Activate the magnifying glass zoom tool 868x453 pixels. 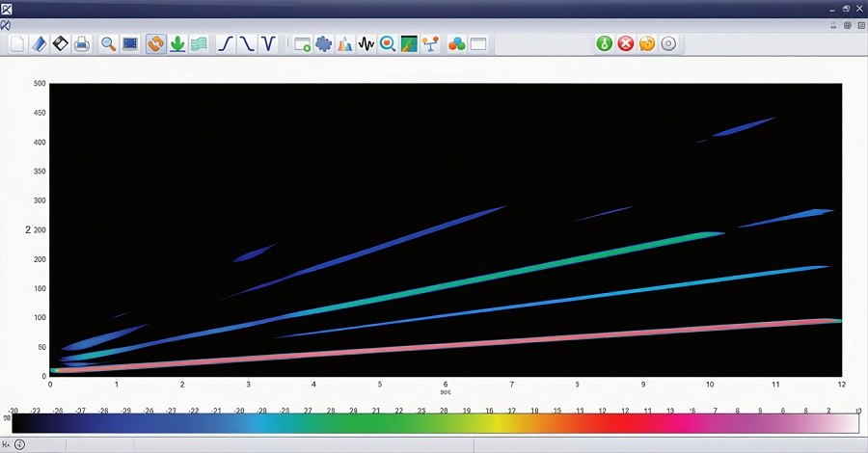click(x=108, y=43)
